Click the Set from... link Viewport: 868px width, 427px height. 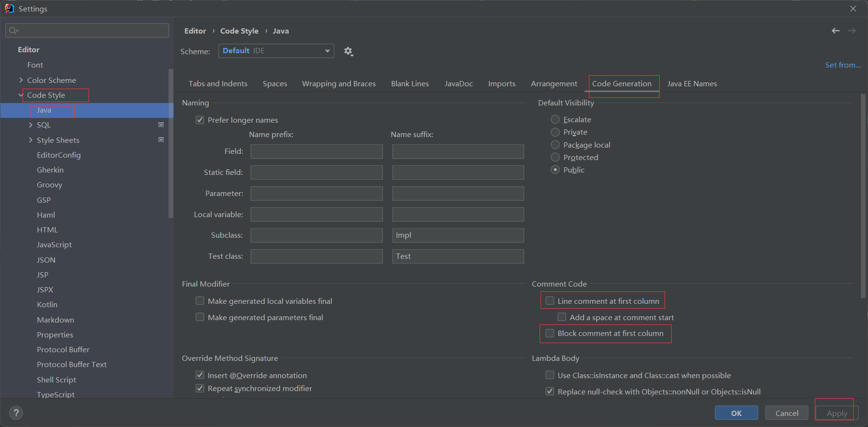pyautogui.click(x=843, y=65)
